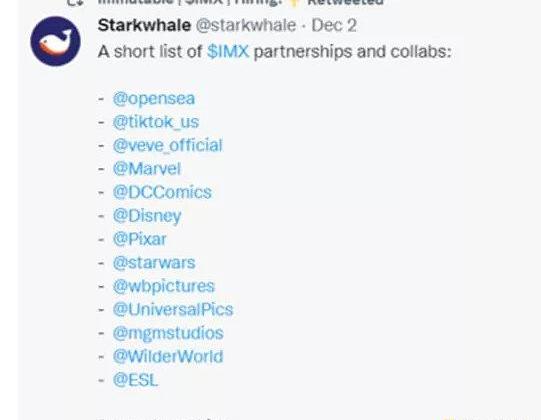Go to the @Marvel profile mention

pyautogui.click(x=147, y=169)
